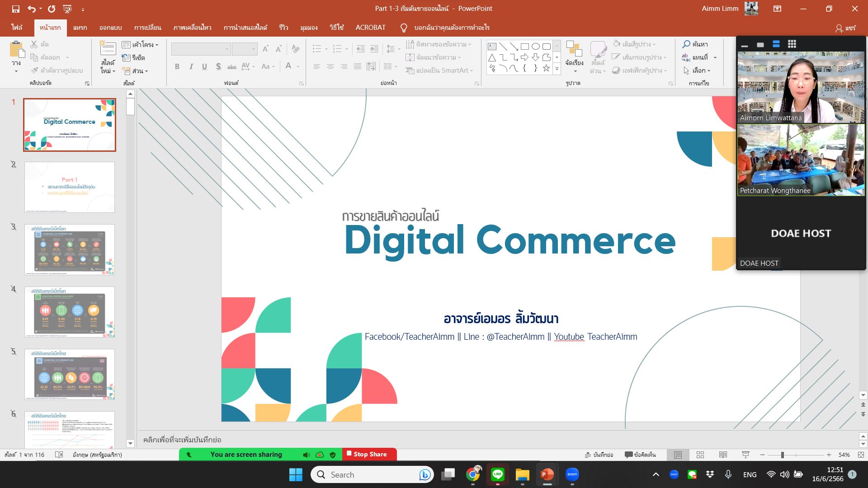The height and width of the screenshot is (488, 868).
Task: Click the zoom slider handle
Action: (782, 455)
